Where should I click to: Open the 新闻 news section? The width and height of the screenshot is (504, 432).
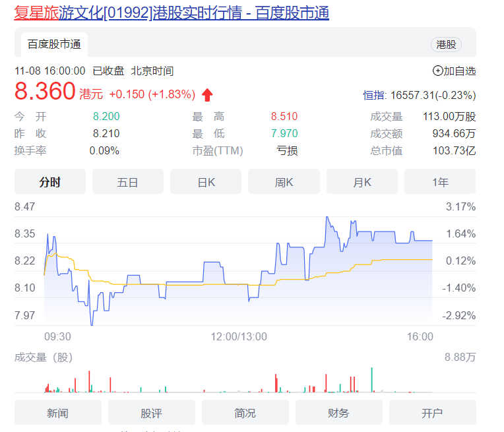(58, 413)
